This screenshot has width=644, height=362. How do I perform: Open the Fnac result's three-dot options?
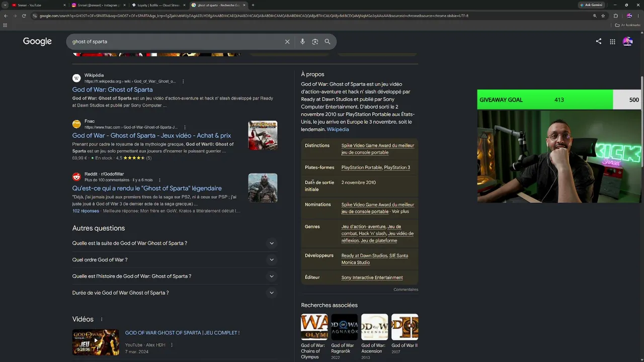[x=185, y=127]
